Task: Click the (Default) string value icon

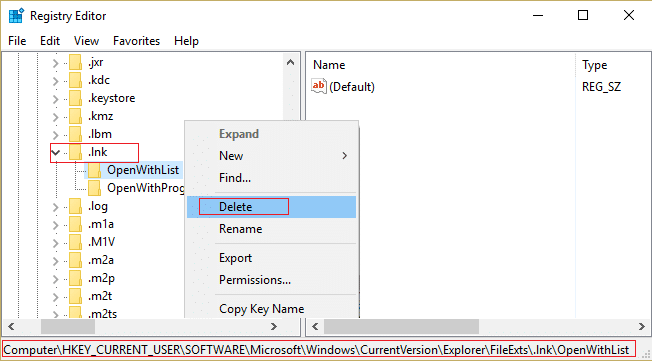Action: click(x=319, y=87)
